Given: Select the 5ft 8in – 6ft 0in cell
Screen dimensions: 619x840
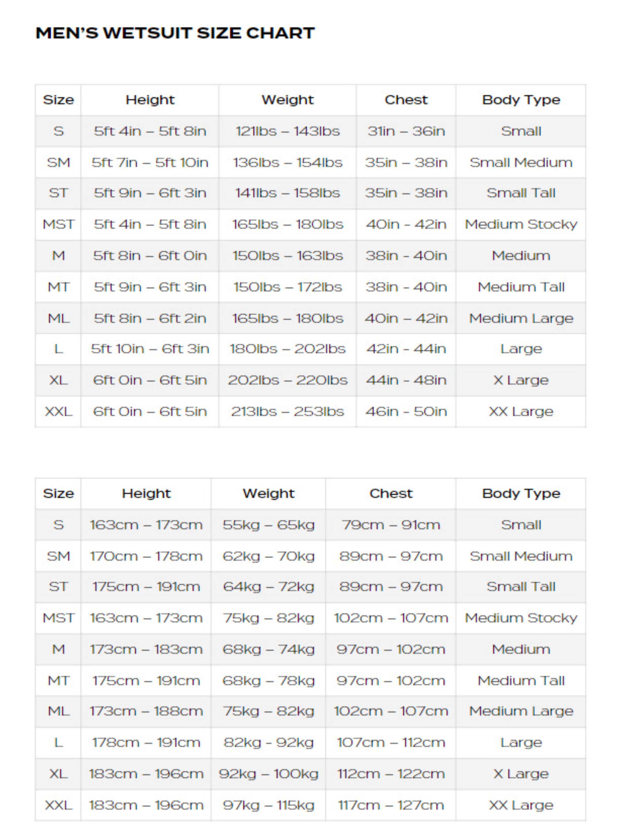Looking at the screenshot, I should coord(150,256).
